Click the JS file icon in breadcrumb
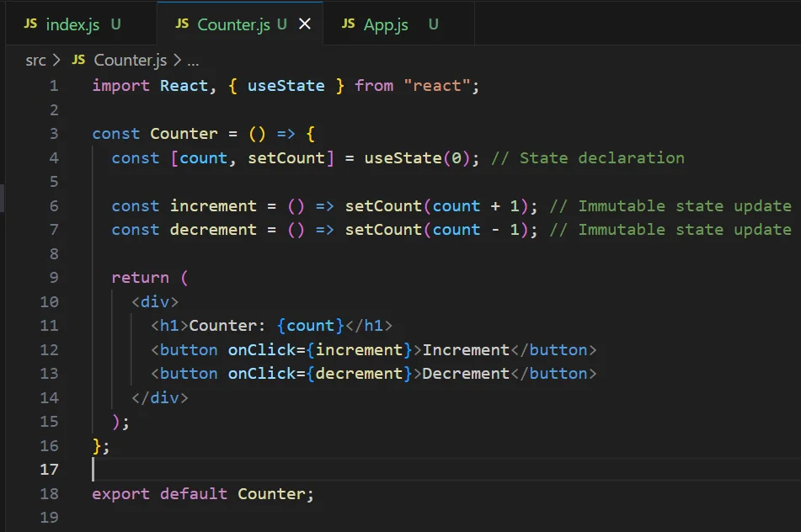 (78, 60)
